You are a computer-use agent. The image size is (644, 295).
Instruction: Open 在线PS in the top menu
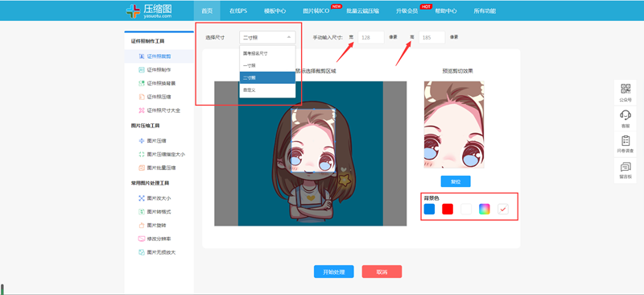(x=238, y=11)
